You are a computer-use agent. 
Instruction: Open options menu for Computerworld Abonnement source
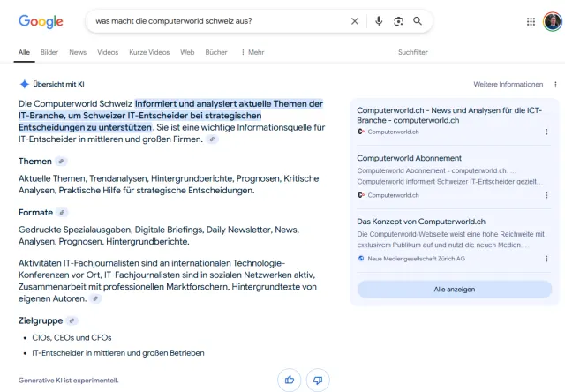click(546, 195)
